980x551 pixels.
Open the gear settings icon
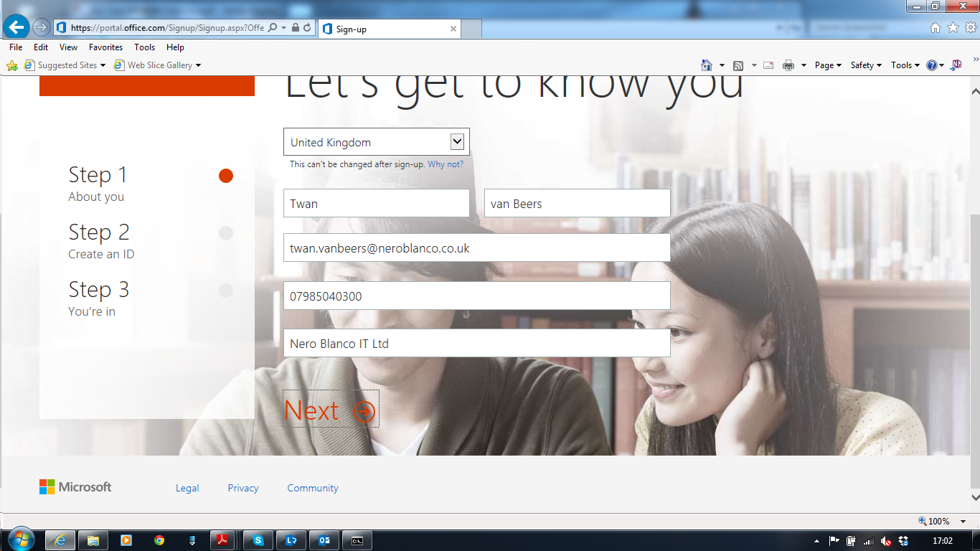point(970,27)
